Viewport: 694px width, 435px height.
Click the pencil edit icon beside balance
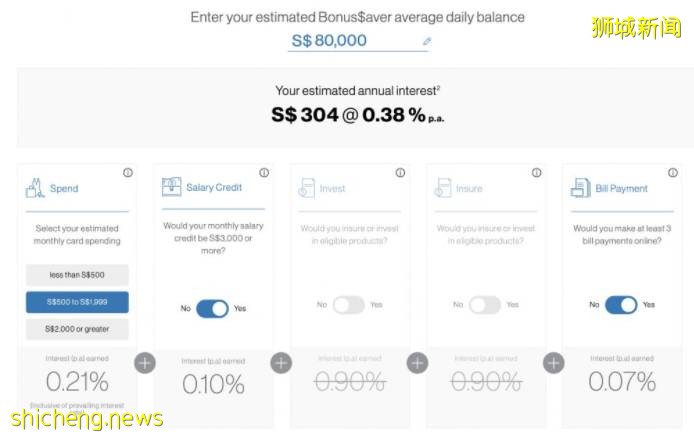tap(427, 42)
